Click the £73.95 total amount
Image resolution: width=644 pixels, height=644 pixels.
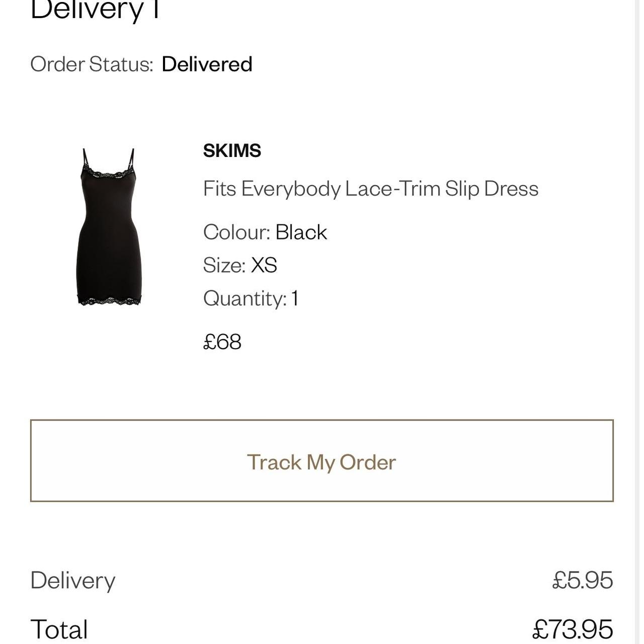[573, 629]
